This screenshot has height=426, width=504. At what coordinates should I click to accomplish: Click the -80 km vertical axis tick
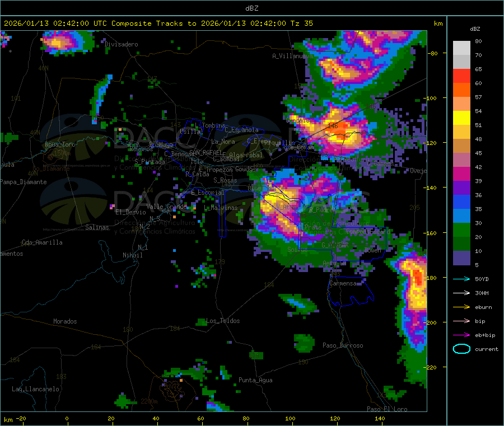(433, 53)
